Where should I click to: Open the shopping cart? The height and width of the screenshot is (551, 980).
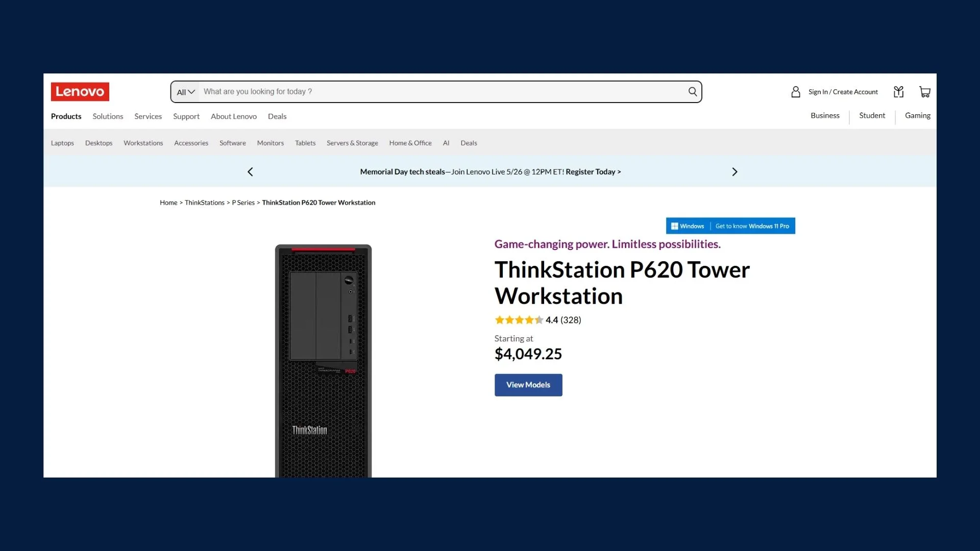[924, 92]
